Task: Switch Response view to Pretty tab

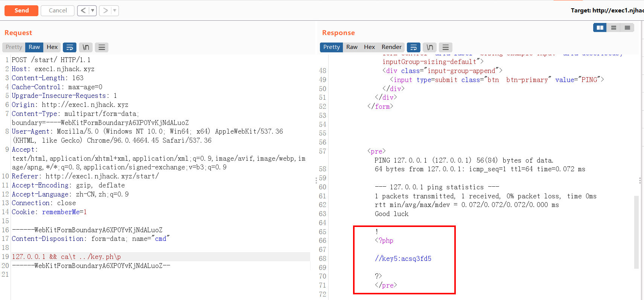Action: [x=331, y=47]
